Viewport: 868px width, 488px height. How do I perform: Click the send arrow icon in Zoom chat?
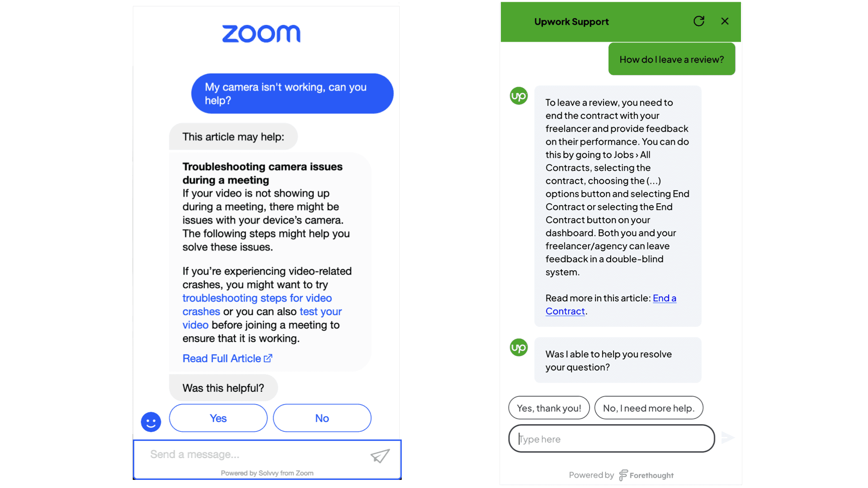[380, 454]
